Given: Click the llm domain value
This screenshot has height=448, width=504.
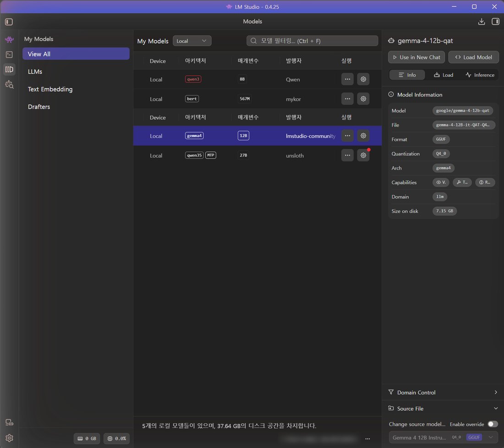Looking at the screenshot, I should click(440, 197).
